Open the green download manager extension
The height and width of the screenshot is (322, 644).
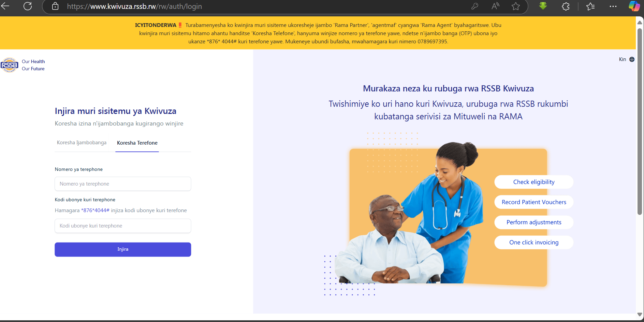tap(543, 6)
